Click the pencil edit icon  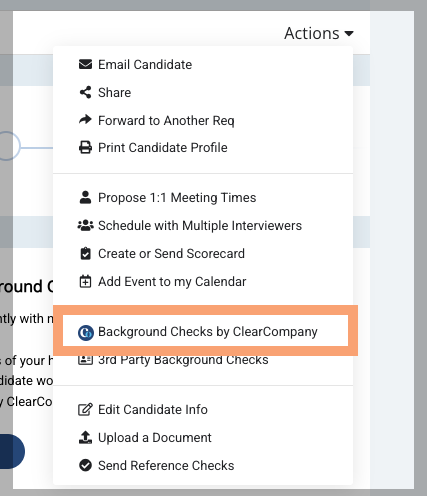tap(85, 409)
